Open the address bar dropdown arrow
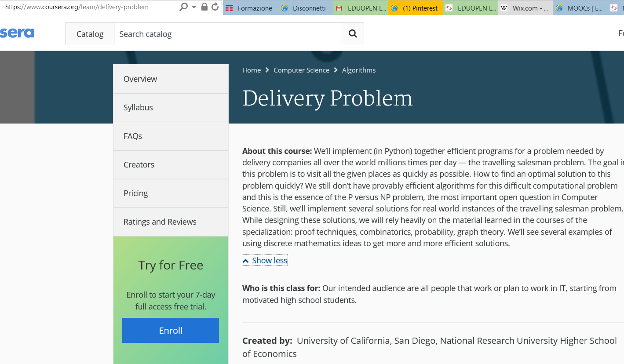 [194, 7]
